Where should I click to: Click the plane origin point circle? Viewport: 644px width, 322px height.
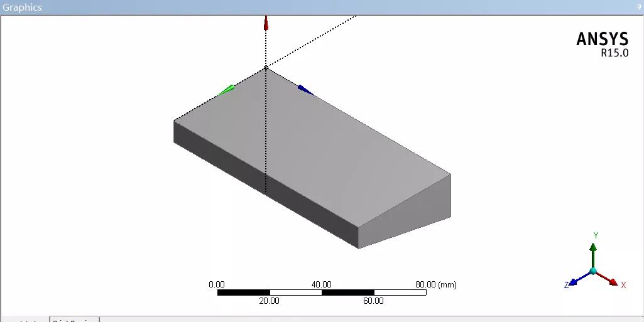266,68
